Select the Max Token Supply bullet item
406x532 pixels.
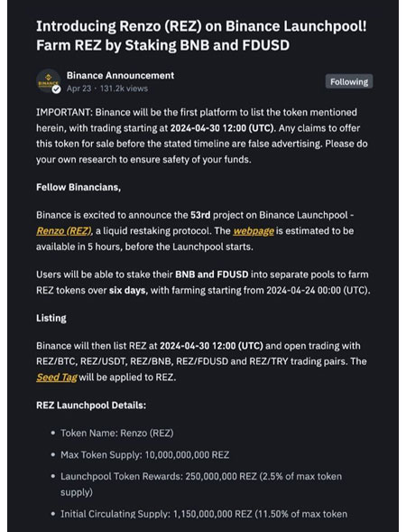coord(144,455)
